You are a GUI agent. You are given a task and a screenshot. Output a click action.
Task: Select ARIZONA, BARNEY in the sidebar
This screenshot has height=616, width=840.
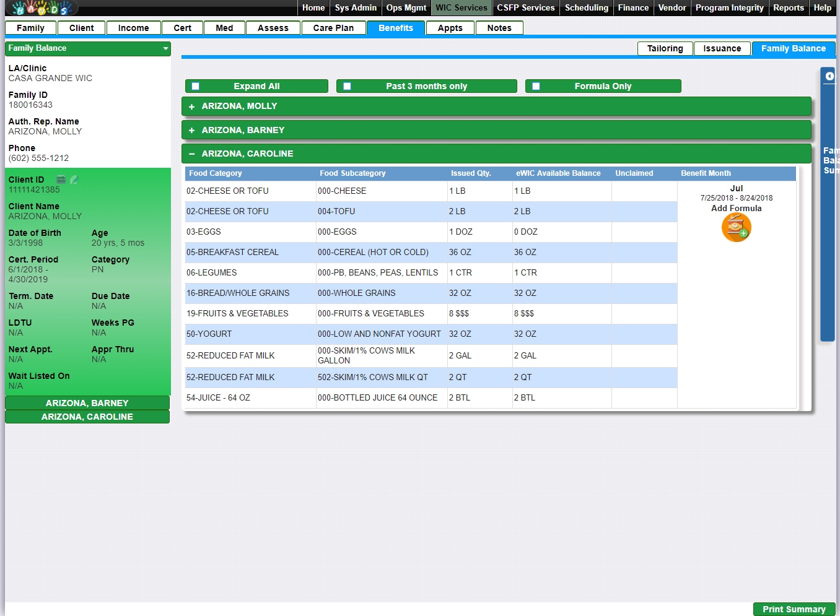pos(87,403)
